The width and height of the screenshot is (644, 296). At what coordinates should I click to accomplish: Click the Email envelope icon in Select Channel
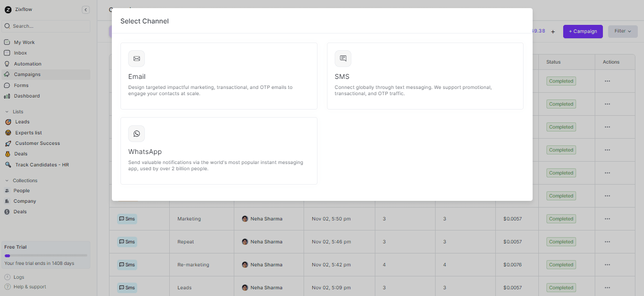click(136, 58)
